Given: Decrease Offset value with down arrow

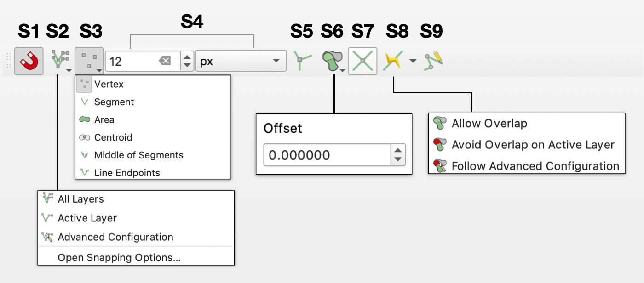Looking at the screenshot, I should coord(398,160).
